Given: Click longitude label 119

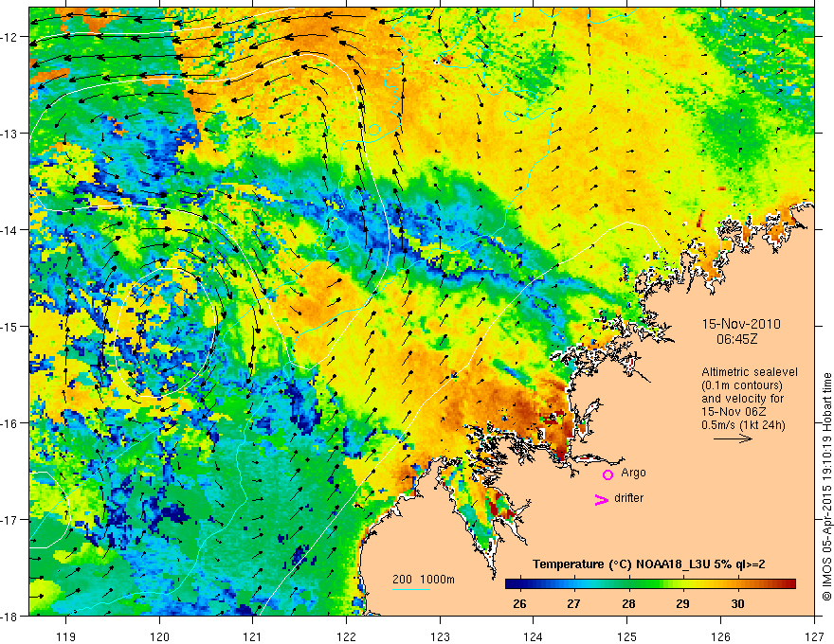Looking at the screenshot, I should click(66, 636).
